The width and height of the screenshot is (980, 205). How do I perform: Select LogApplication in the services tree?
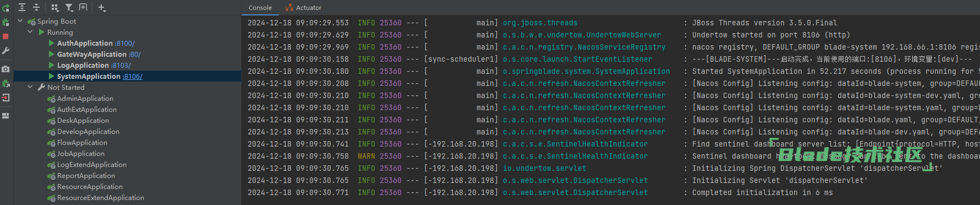click(x=83, y=65)
